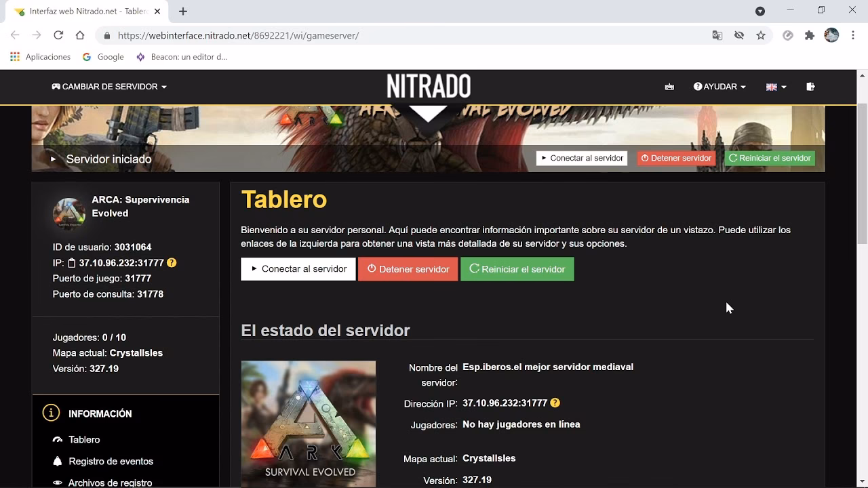Click green Reiniciar el servidor under Tablero
This screenshot has width=868, height=488.
[517, 269]
